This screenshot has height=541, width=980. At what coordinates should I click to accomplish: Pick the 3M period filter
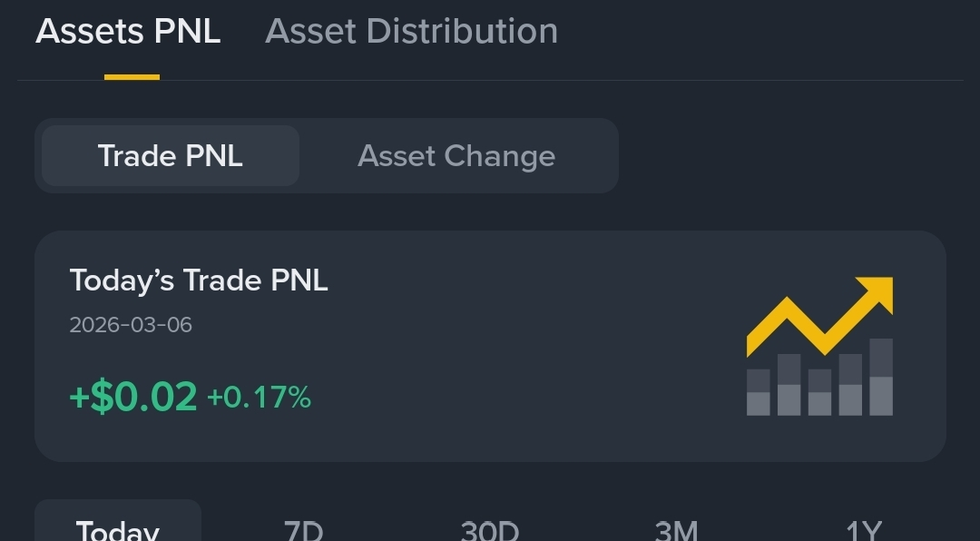[676, 530]
